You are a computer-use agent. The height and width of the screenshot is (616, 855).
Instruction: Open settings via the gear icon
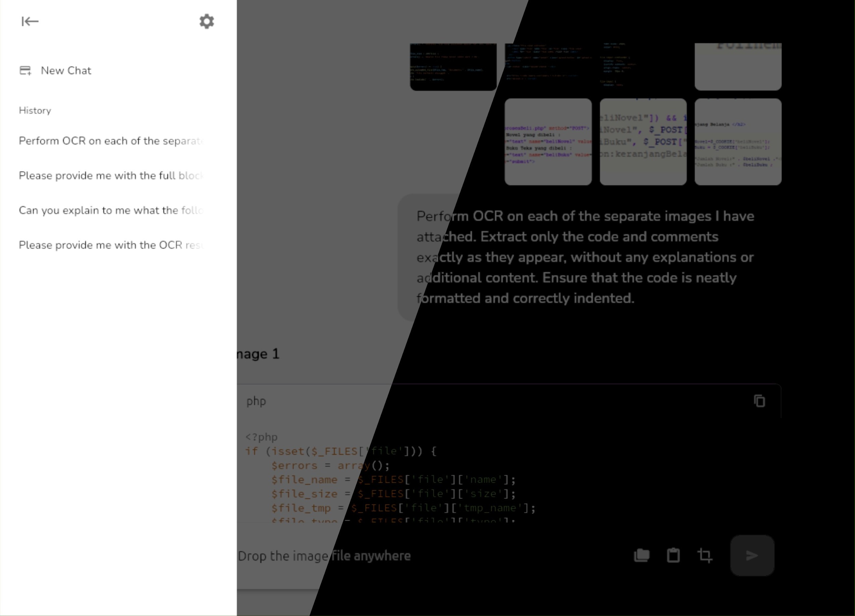tap(206, 21)
